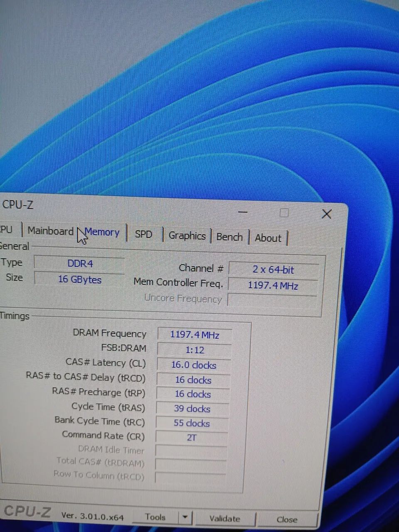Open the SPD tab
399x532 pixels.
click(144, 234)
